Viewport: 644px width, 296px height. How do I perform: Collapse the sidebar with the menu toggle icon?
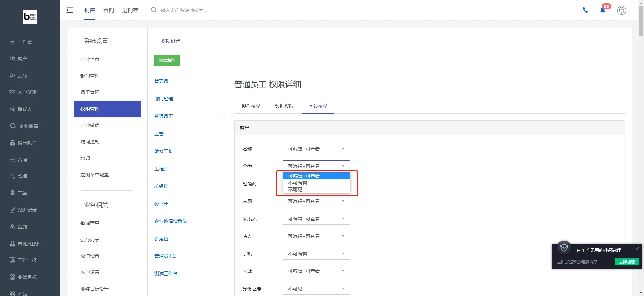click(70, 10)
